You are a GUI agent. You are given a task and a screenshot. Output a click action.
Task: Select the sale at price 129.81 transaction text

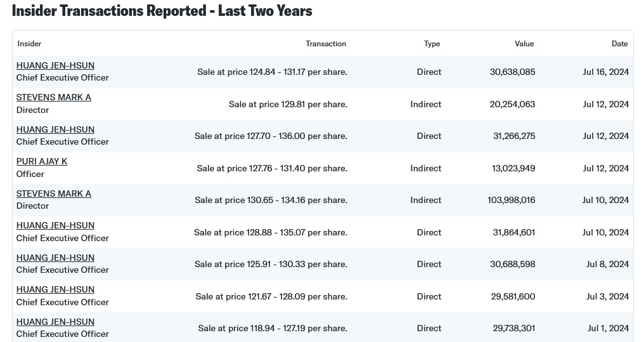click(x=288, y=104)
